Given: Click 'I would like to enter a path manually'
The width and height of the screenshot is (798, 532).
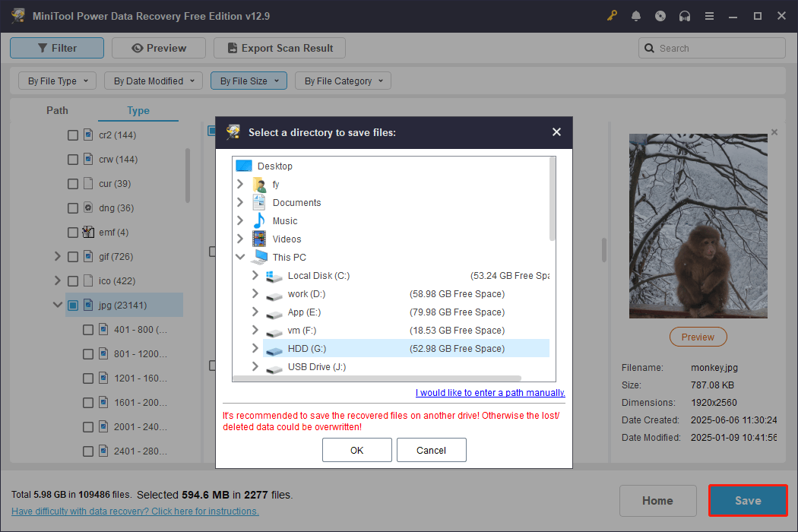Looking at the screenshot, I should coord(490,392).
